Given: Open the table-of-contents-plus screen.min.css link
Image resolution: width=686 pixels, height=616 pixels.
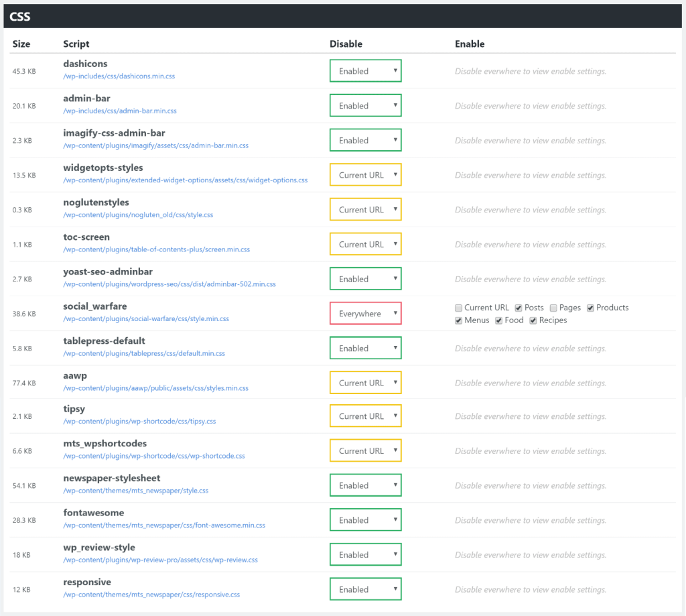Looking at the screenshot, I should tap(157, 249).
